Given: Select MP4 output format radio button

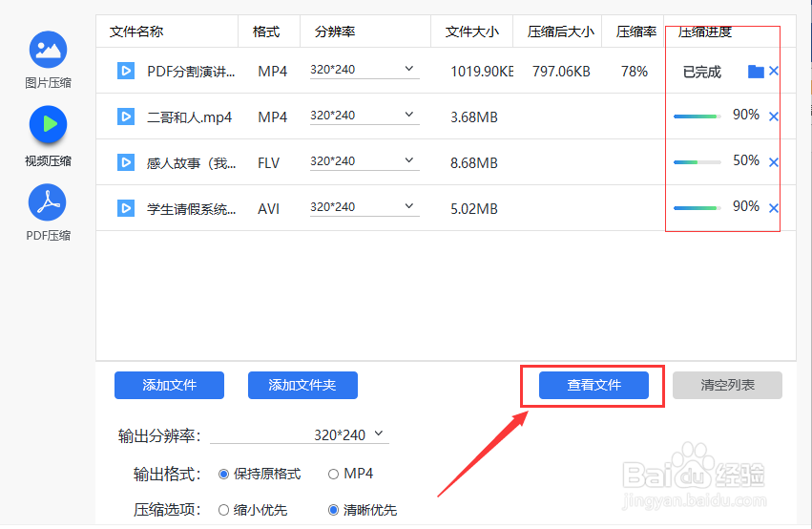Looking at the screenshot, I should [334, 474].
